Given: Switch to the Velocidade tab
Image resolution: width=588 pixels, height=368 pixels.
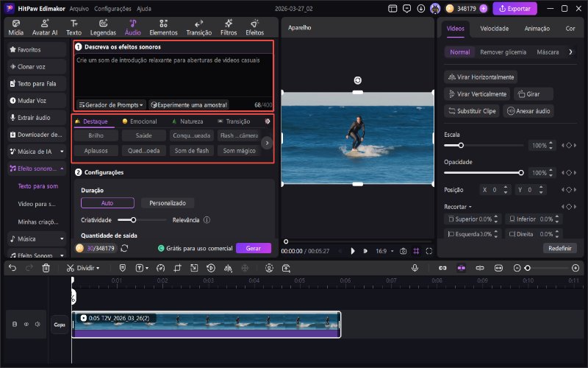Looking at the screenshot, I should coord(494,29).
